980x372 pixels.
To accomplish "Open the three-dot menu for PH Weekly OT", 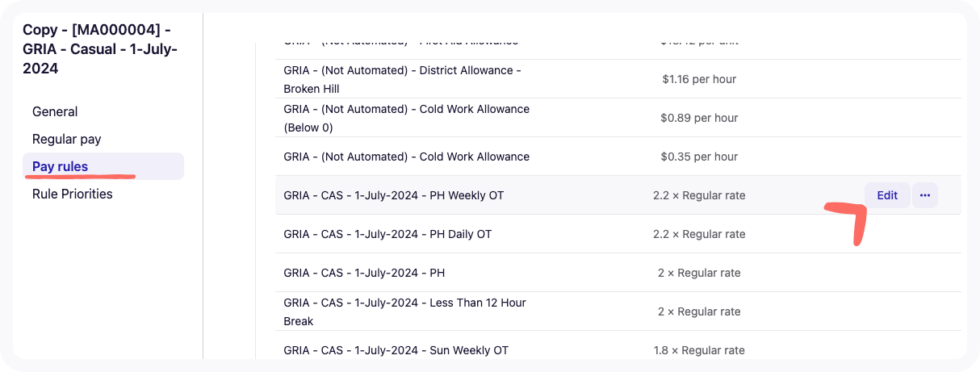I will 925,195.
